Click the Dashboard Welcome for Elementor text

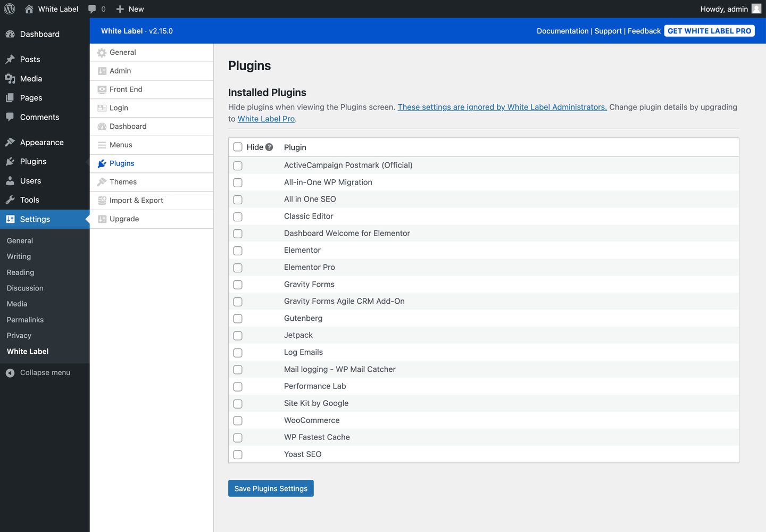[x=347, y=233]
